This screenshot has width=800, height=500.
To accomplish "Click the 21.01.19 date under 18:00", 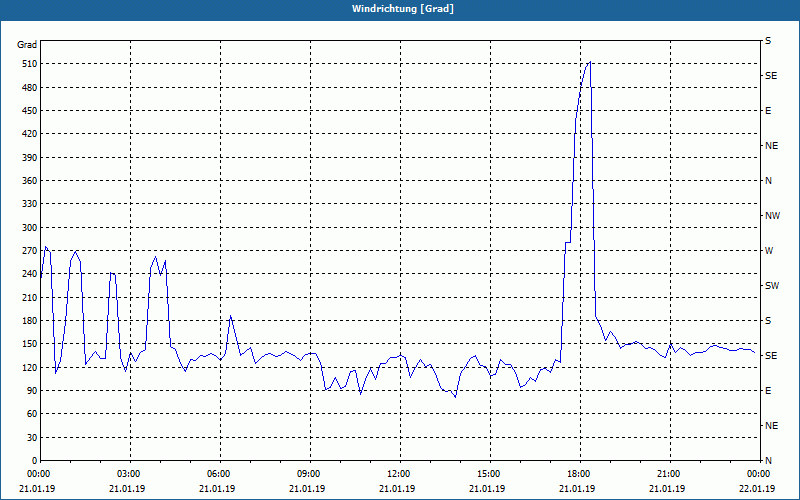I will [x=577, y=489].
